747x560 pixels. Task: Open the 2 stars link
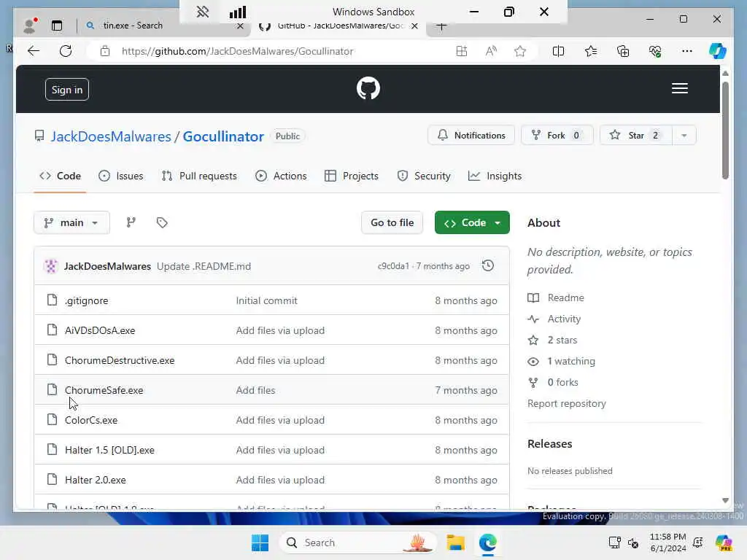(x=553, y=340)
